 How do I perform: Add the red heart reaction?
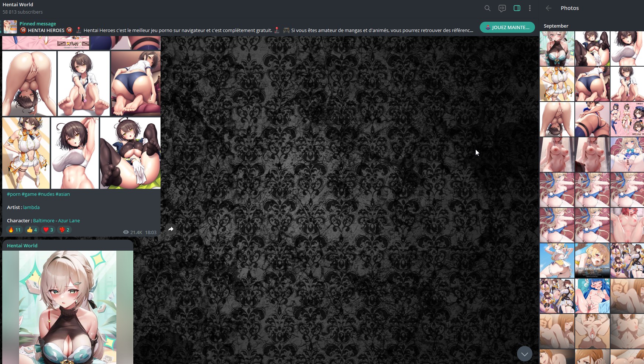point(48,230)
